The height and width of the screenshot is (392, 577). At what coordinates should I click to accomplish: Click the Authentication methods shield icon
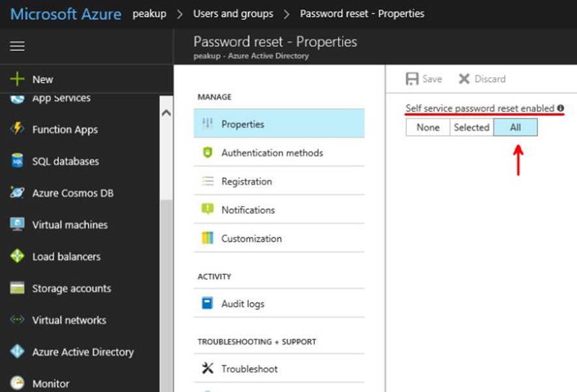pyautogui.click(x=207, y=153)
